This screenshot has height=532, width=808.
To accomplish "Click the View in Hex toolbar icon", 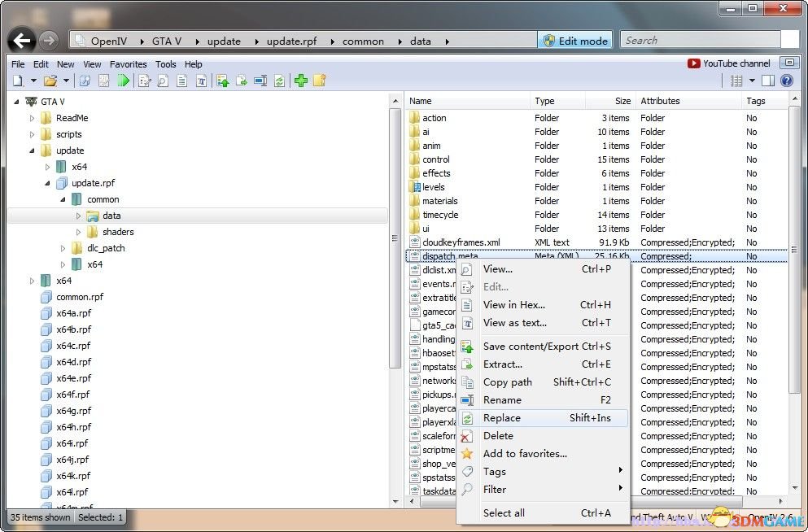I will click(182, 81).
